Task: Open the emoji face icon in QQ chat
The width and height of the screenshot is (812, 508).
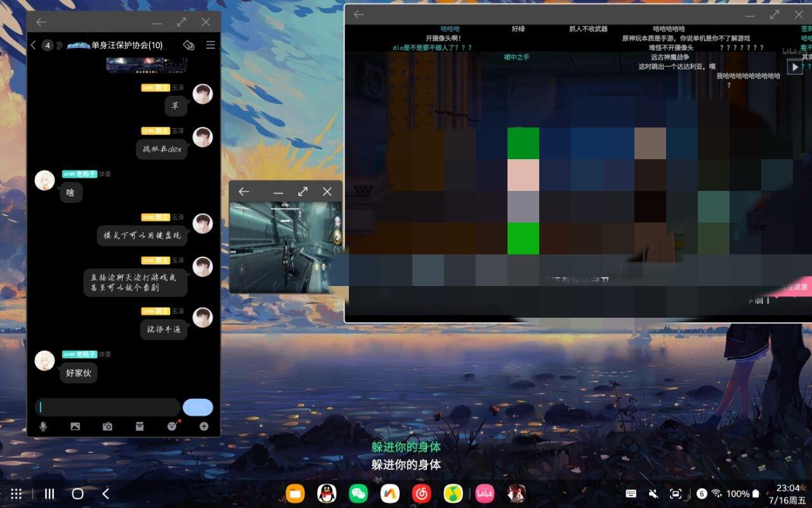Action: [x=172, y=426]
